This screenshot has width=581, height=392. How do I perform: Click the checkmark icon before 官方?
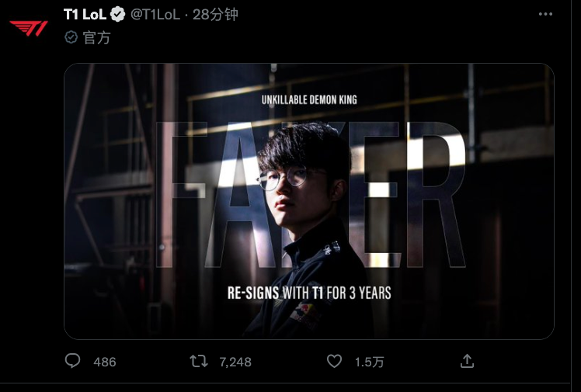tap(71, 36)
